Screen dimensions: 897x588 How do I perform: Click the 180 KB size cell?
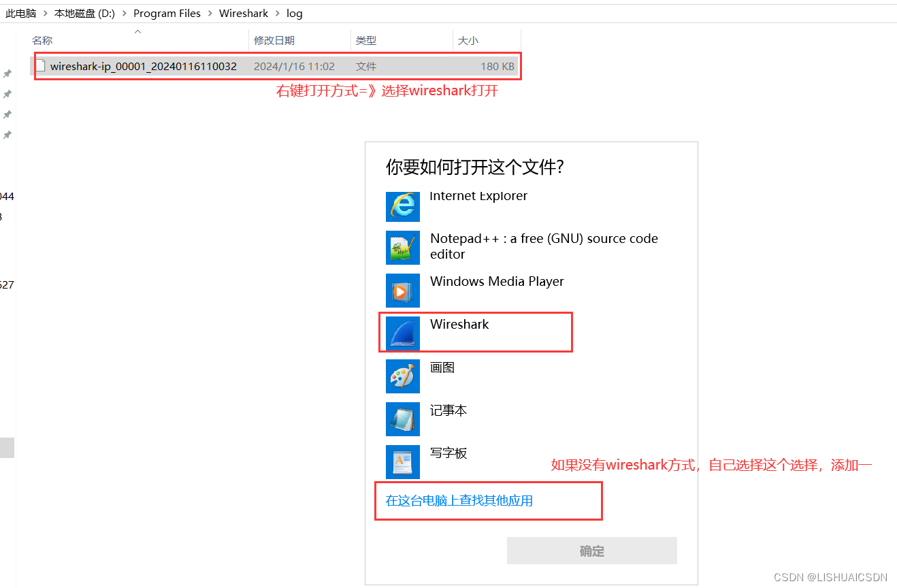pyautogui.click(x=498, y=67)
